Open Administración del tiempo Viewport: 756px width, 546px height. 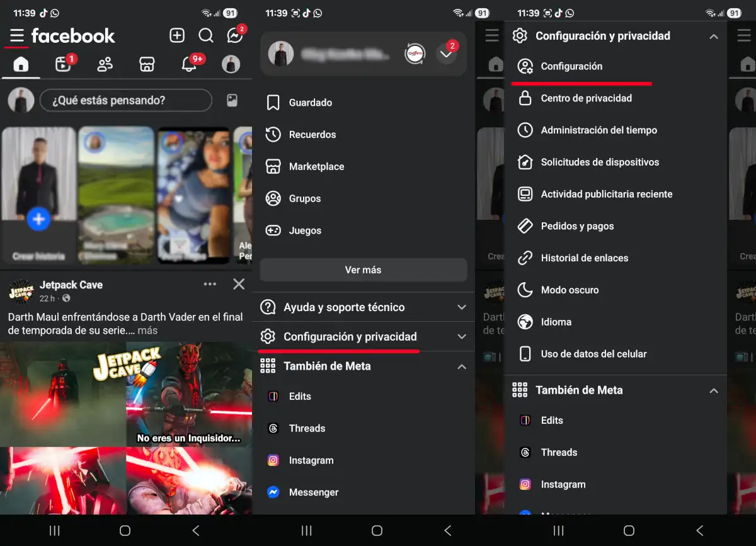616,130
